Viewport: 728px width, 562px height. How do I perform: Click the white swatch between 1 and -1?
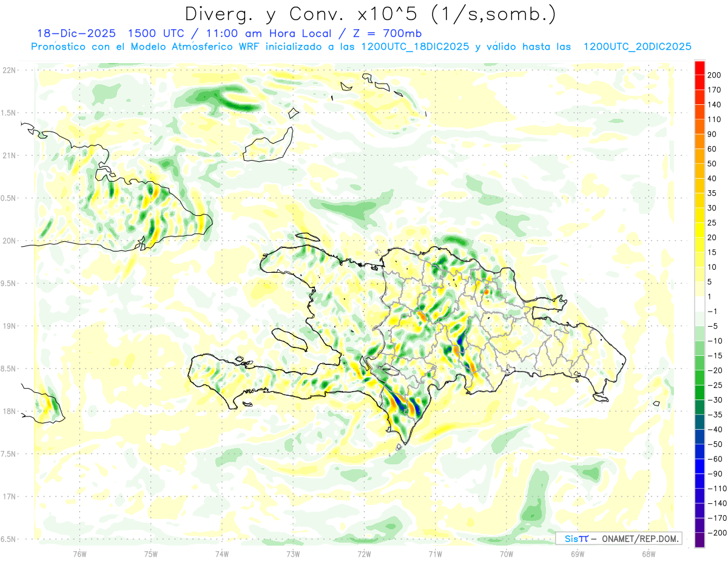pyautogui.click(x=699, y=304)
